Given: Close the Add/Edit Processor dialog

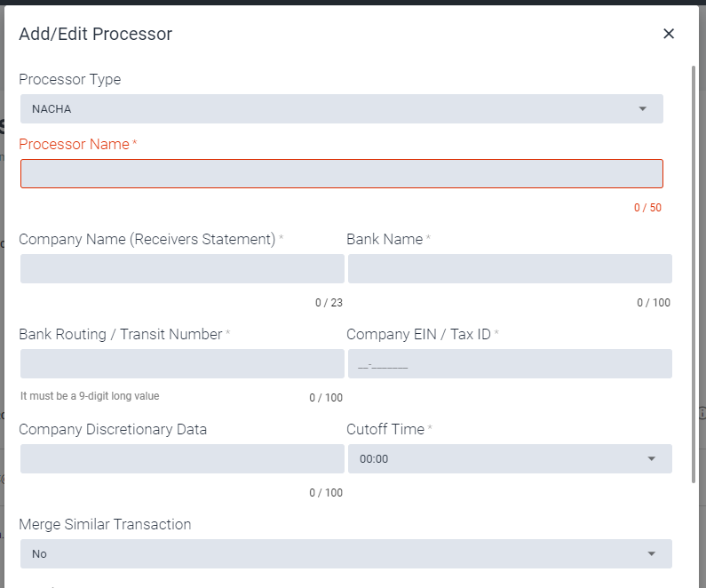Looking at the screenshot, I should [x=669, y=34].
